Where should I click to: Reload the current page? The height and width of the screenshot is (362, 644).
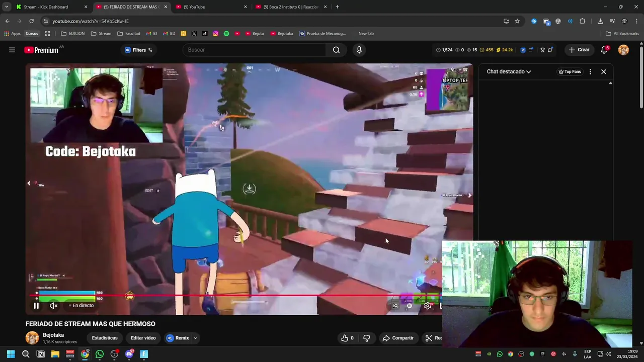(x=31, y=21)
